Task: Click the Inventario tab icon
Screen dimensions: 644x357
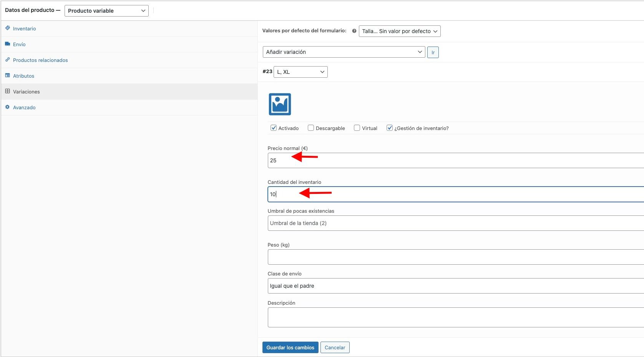Action: pos(7,28)
